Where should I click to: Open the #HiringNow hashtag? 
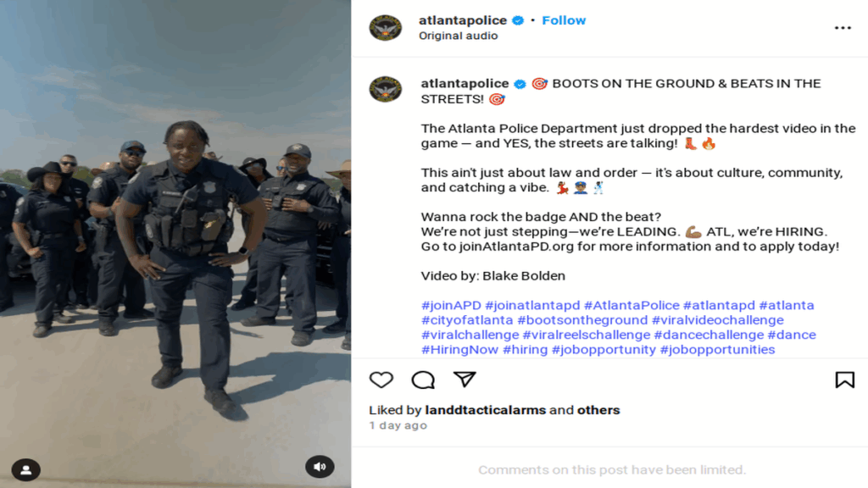(459, 350)
